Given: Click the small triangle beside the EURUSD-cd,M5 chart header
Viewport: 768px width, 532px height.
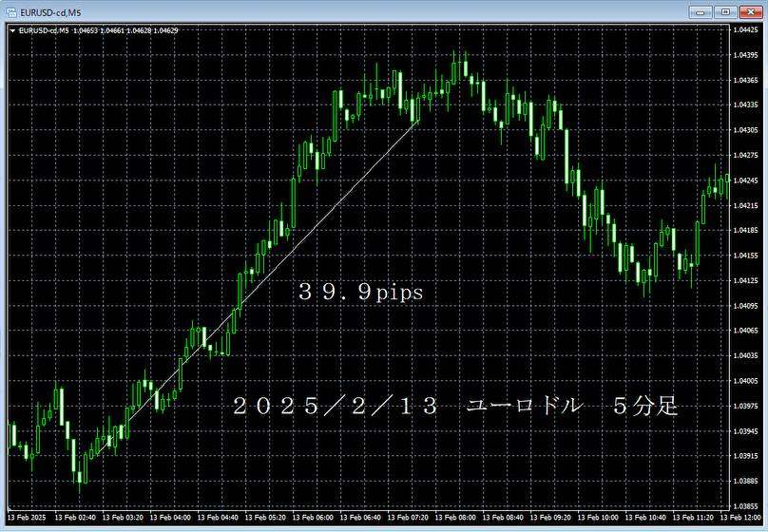Looking at the screenshot, I should (x=11, y=30).
